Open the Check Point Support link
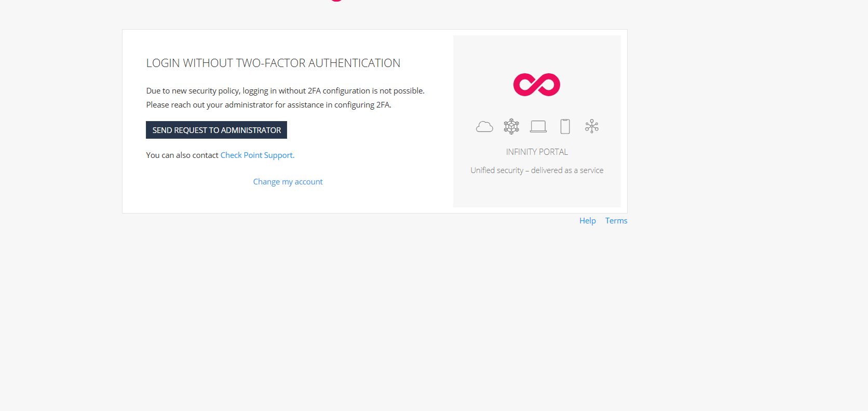 [257, 155]
